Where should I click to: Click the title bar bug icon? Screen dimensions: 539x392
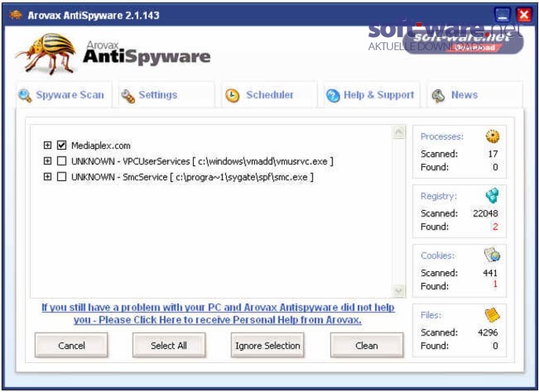click(x=16, y=15)
